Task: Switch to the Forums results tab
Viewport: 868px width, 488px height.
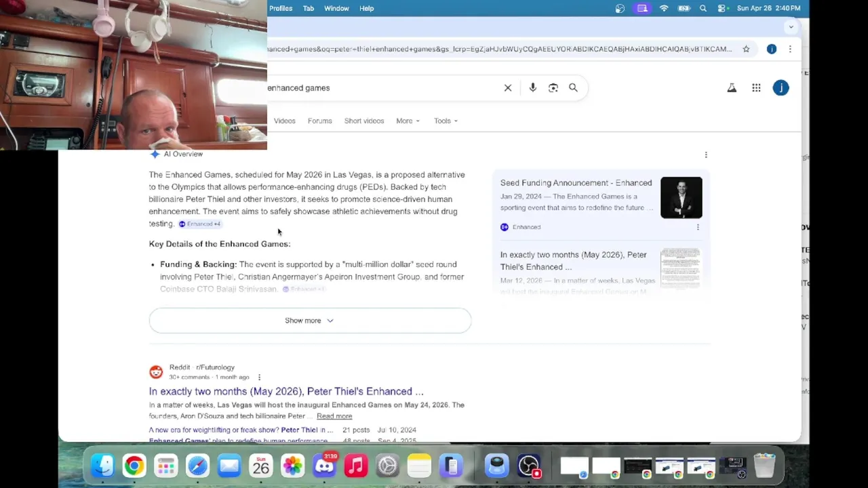Action: (x=320, y=121)
